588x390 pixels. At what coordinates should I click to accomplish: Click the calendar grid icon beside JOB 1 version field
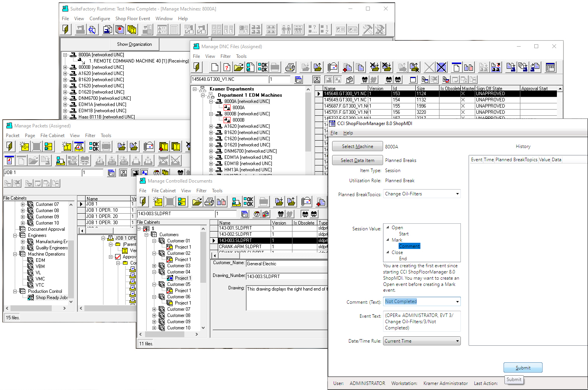(x=112, y=173)
